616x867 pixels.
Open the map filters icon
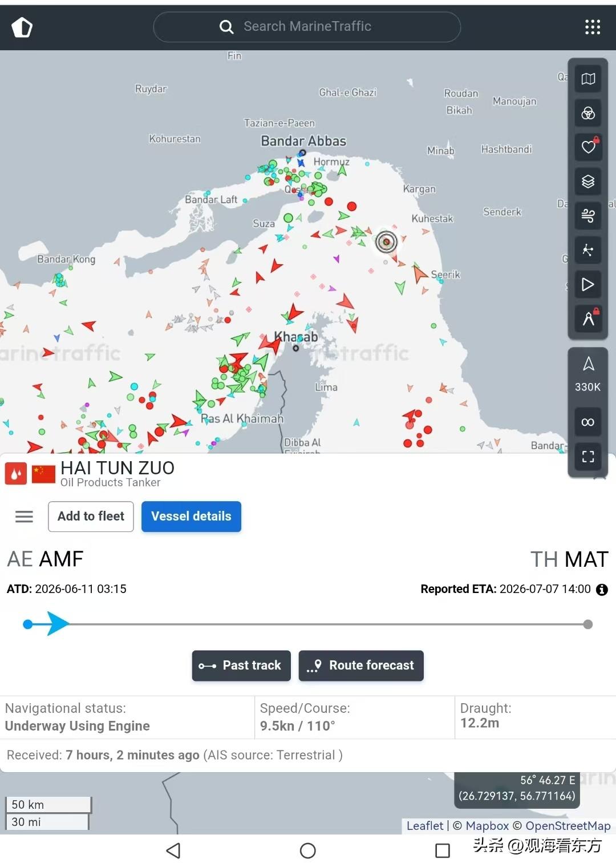[x=588, y=113]
